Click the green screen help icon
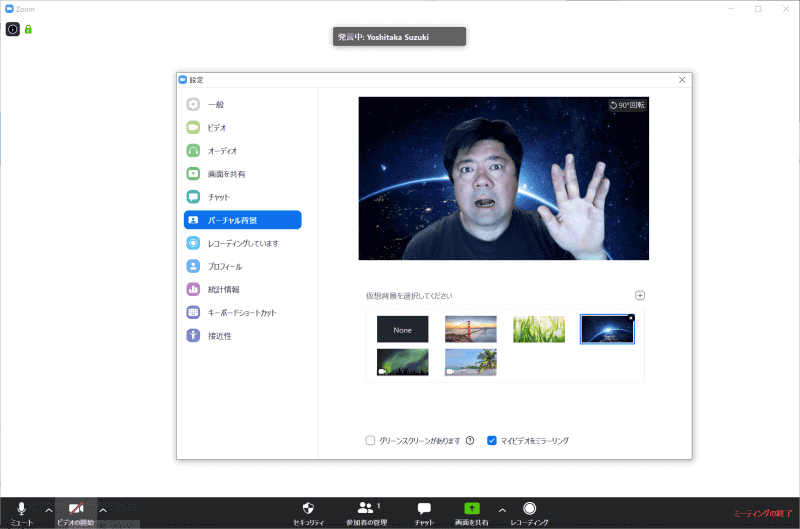The height and width of the screenshot is (529, 800). pyautogui.click(x=470, y=440)
